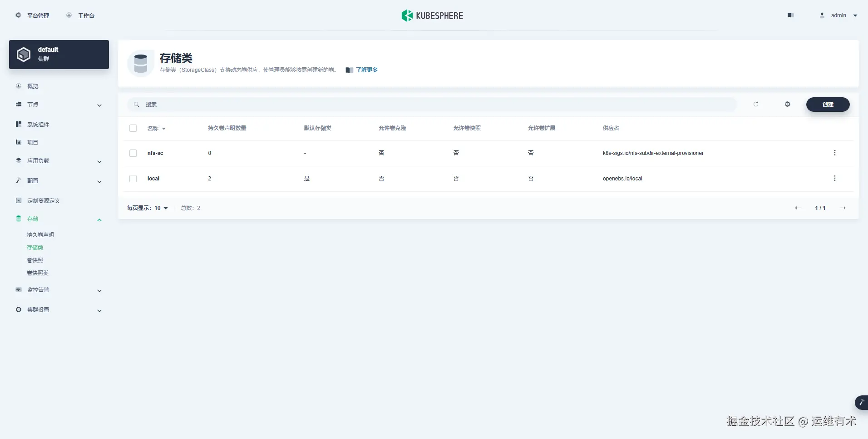This screenshot has width=868, height=439.
Task: Click the 搜索 search field
Action: [432, 105]
